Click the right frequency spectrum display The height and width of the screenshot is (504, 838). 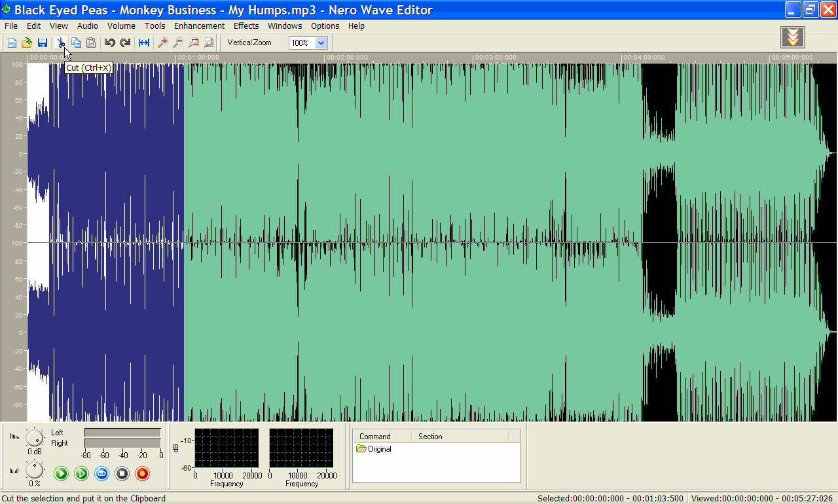301,448
